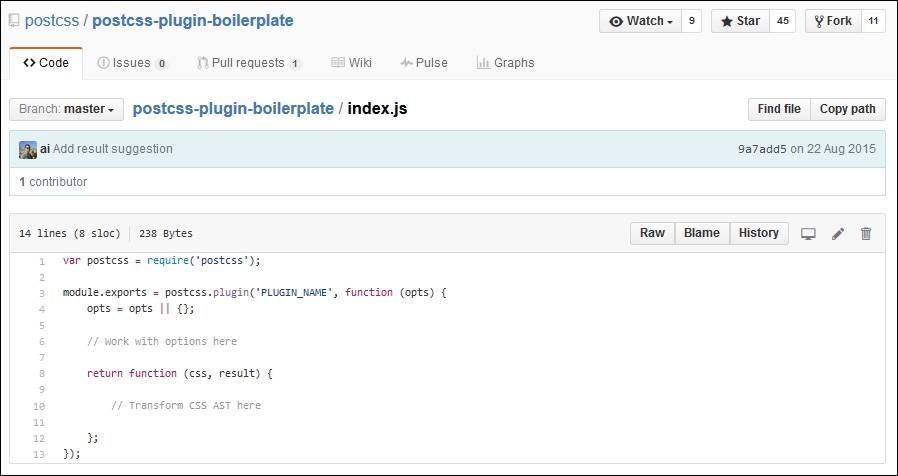Open postcss-plugin-boilerplate repo title link

193,21
